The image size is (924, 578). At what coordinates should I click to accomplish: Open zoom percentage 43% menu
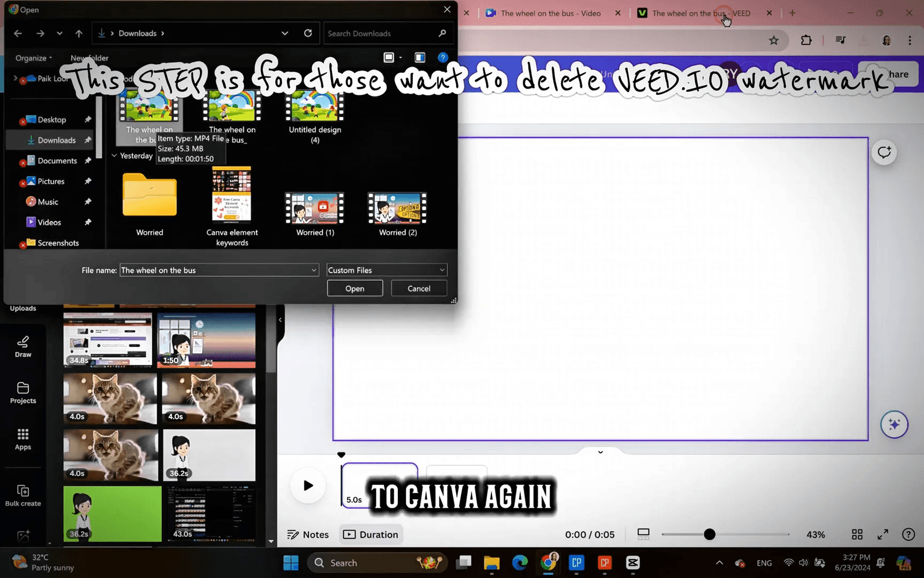(815, 535)
